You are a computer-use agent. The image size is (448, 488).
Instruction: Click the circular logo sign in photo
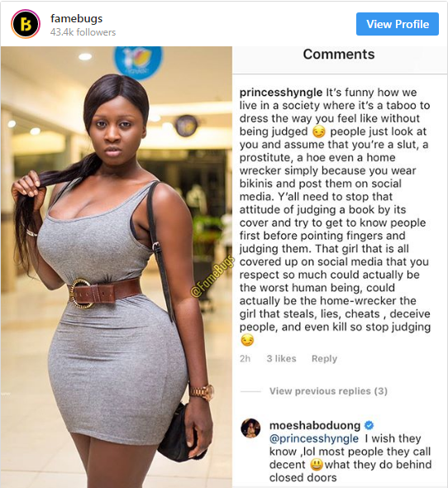click(x=137, y=61)
